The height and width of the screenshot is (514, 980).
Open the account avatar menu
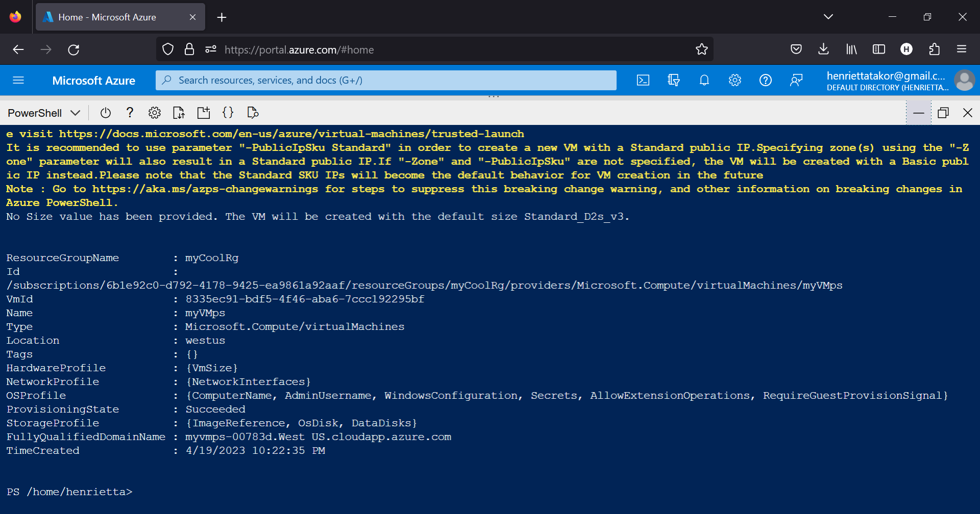coord(964,80)
